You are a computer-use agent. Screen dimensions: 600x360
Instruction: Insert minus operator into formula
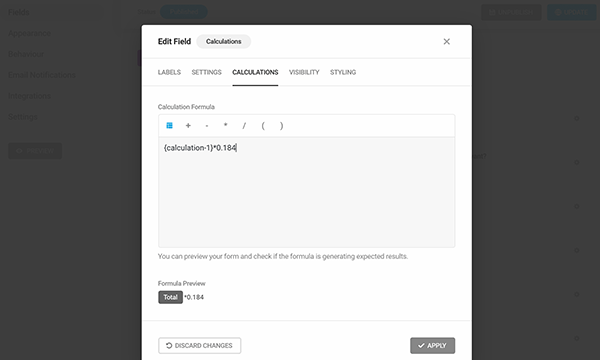click(x=207, y=125)
